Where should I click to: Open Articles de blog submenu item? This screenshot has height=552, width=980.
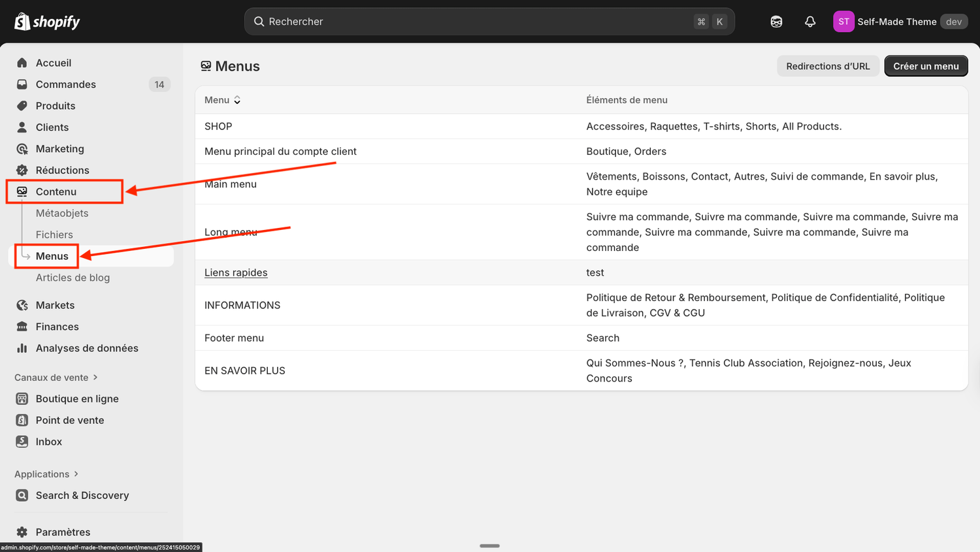(x=73, y=278)
